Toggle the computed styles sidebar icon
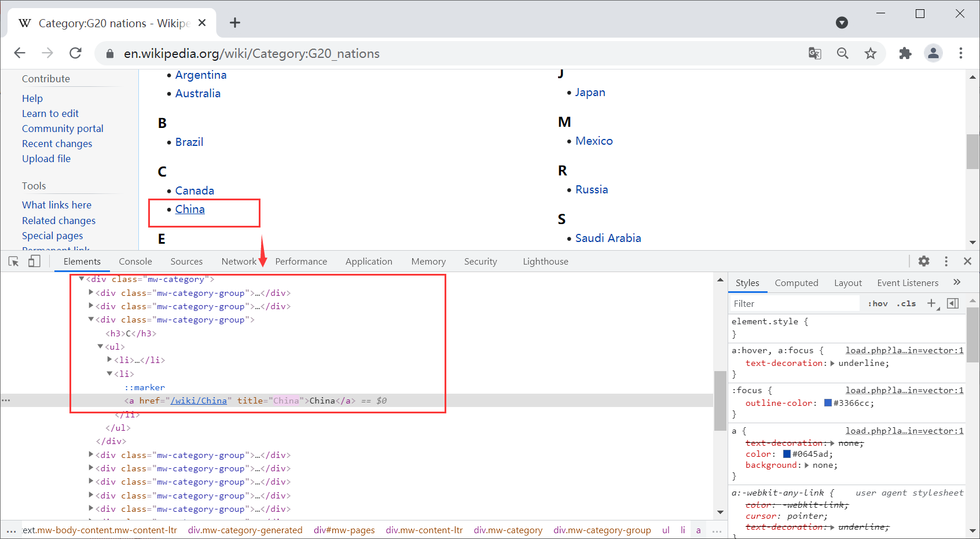The image size is (980, 539). click(x=953, y=303)
